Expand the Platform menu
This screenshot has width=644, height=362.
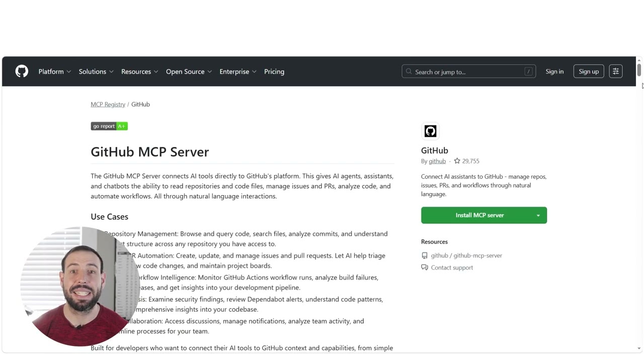tap(55, 71)
